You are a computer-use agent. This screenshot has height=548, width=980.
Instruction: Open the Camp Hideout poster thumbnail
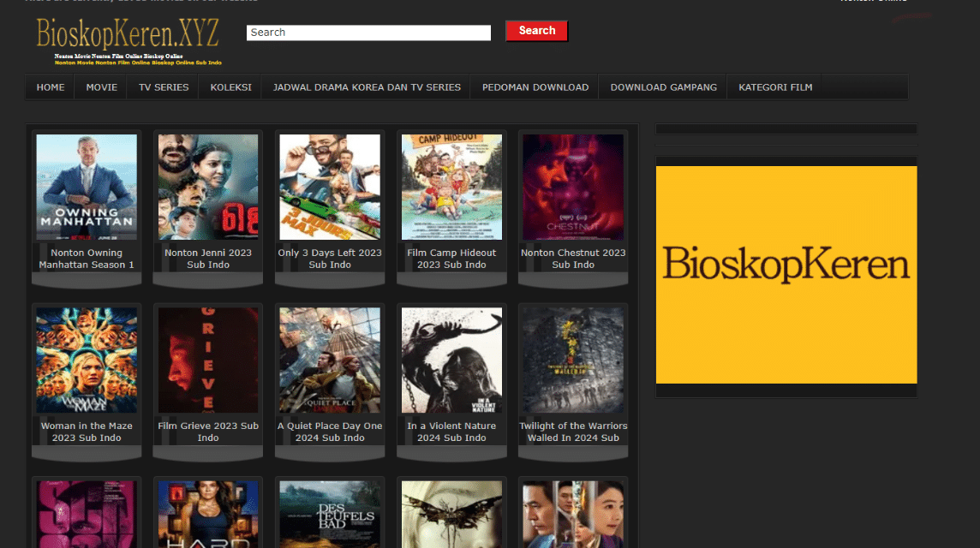[451, 187]
